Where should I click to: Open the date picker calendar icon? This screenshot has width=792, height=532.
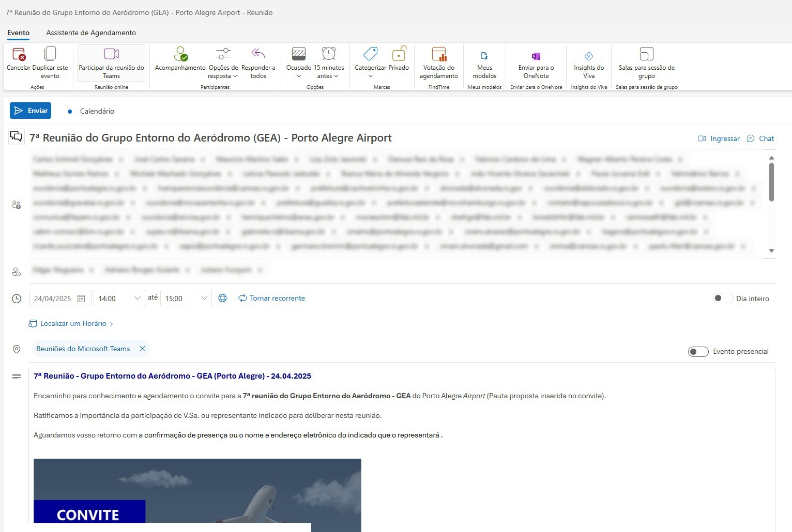click(x=81, y=299)
